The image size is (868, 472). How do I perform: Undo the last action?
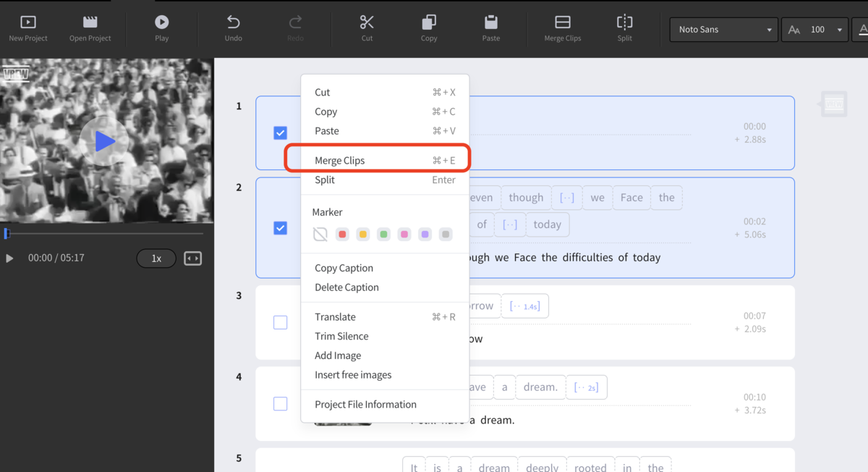[x=233, y=29]
